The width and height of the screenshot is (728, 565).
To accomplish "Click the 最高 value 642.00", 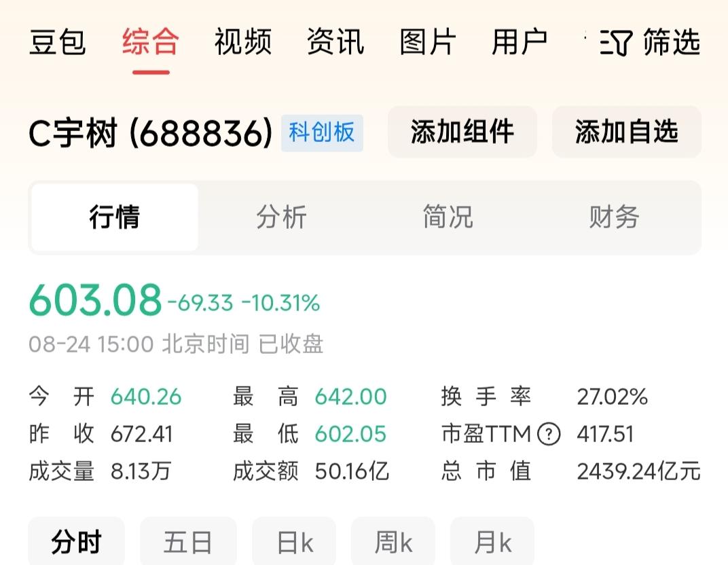I will tap(350, 397).
